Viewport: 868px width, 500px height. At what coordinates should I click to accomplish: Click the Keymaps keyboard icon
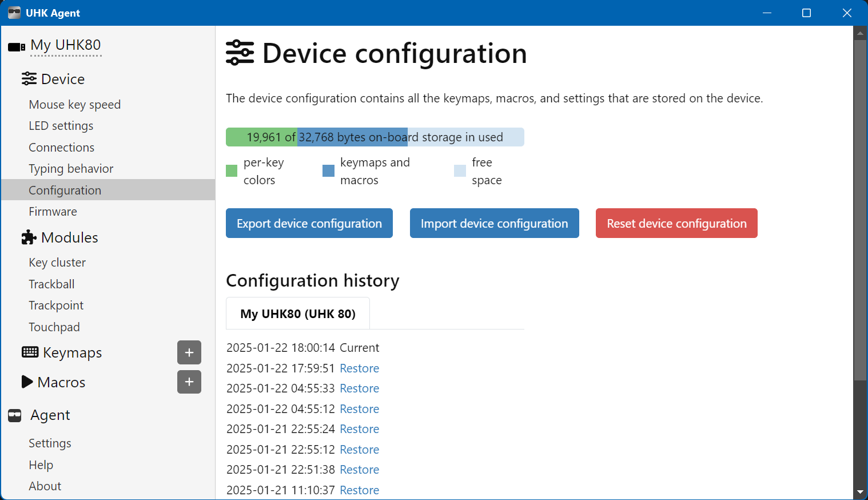pos(30,352)
